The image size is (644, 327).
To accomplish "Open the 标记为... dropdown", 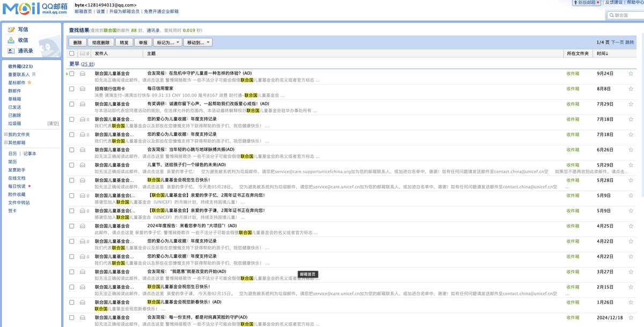I will click(x=167, y=42).
